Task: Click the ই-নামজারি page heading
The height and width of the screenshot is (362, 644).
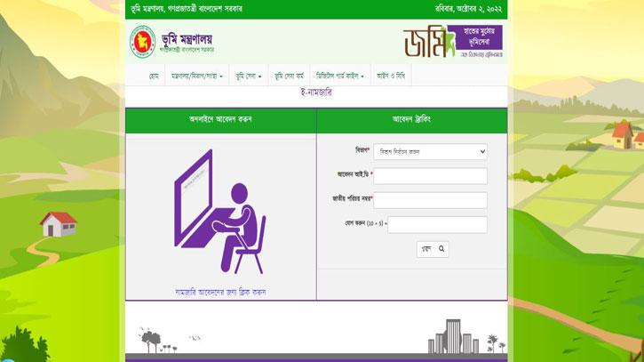Action: click(316, 93)
